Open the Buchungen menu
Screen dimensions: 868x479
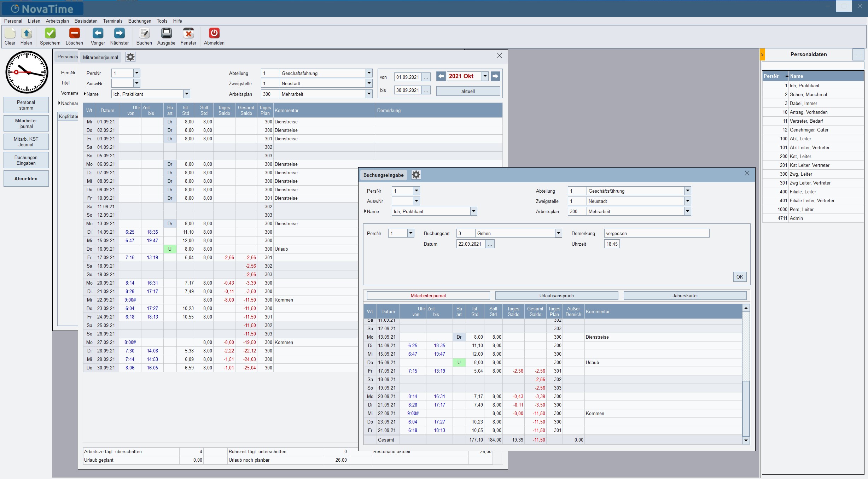click(x=139, y=21)
